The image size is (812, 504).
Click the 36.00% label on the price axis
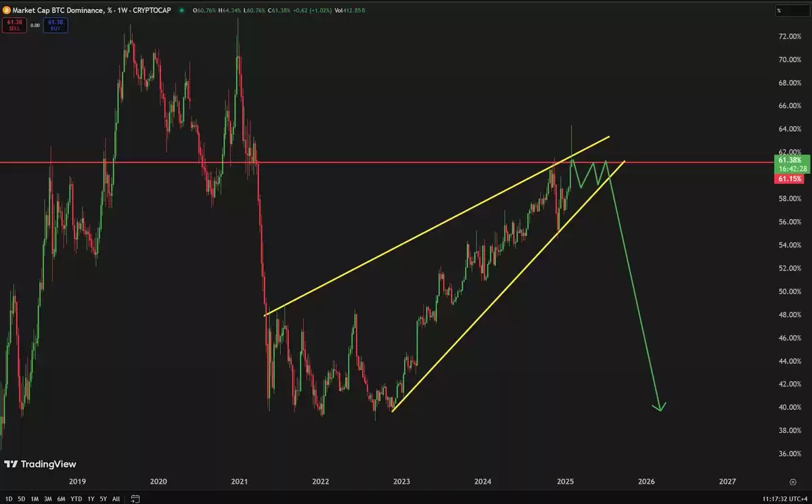click(789, 454)
